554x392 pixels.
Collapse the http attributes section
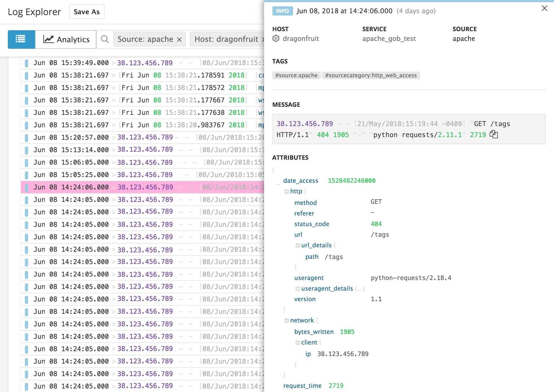pos(286,191)
